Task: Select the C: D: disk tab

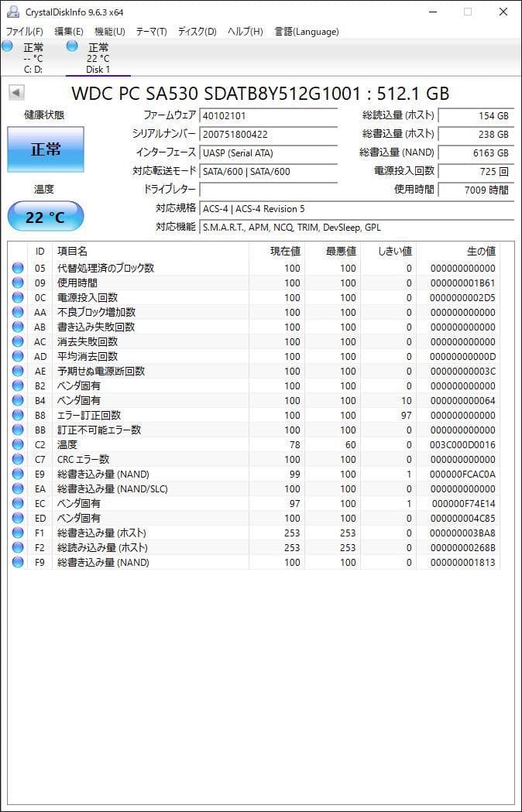Action: 32,58
